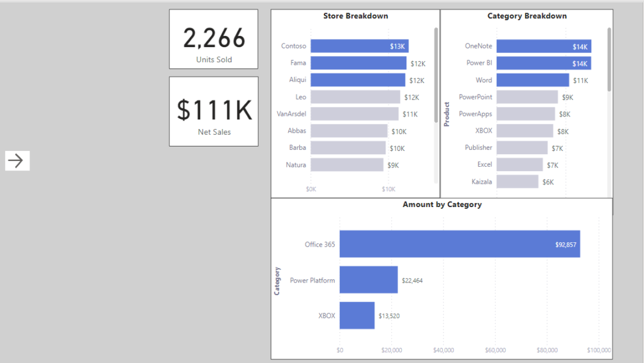Click the XBOX bar in Amount by Category
This screenshot has height=363, width=644.
click(357, 315)
